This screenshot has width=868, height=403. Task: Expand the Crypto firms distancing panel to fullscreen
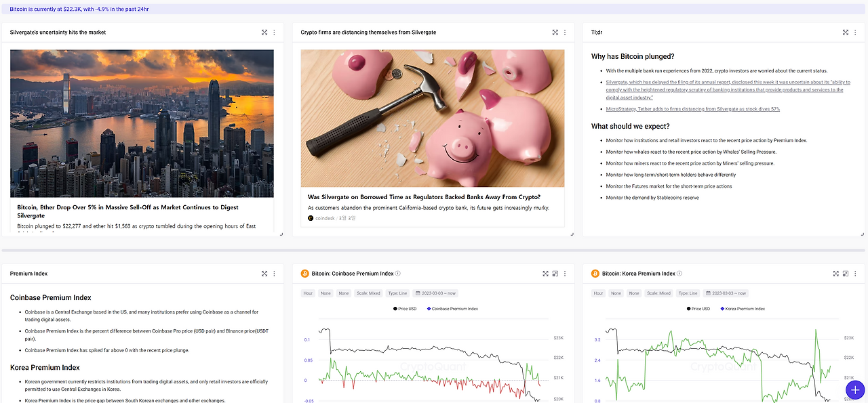tap(555, 33)
